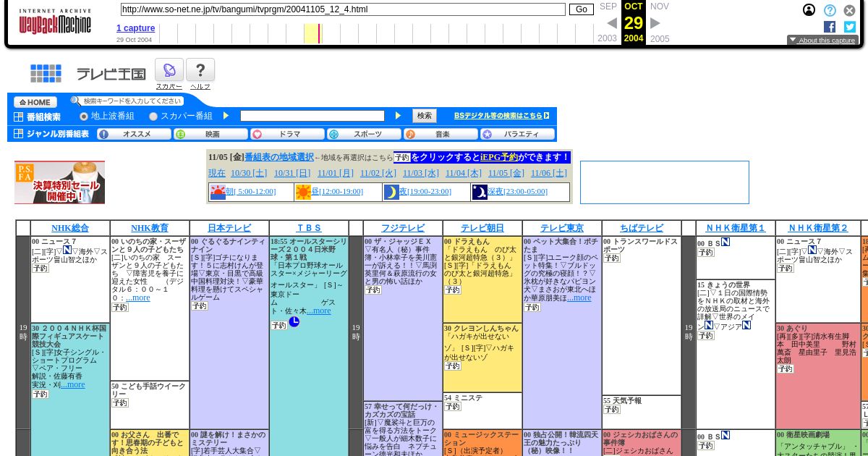Screen dimensions: 868x456
Task: Click 予約 for 天気予報 on ちばテレビ
Action: (611, 409)
